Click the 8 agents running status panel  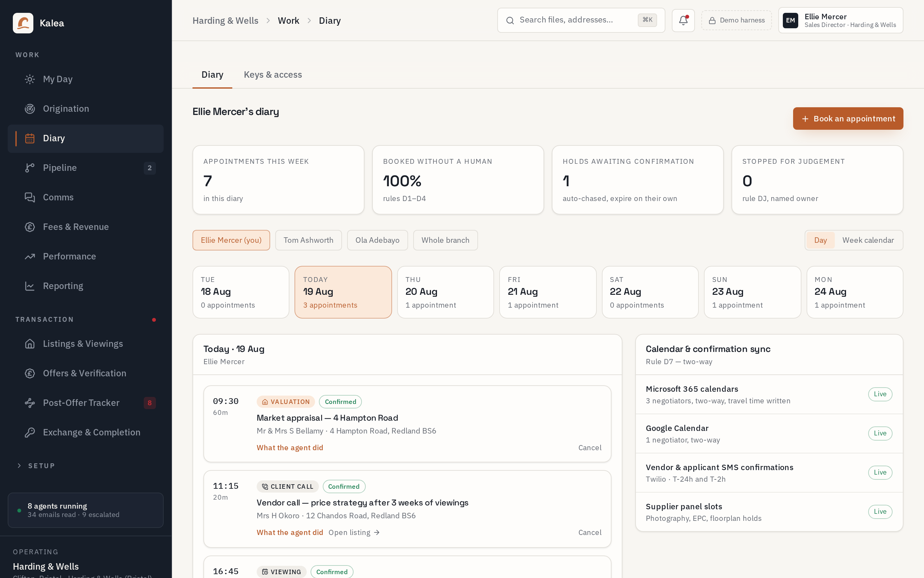[86, 510]
